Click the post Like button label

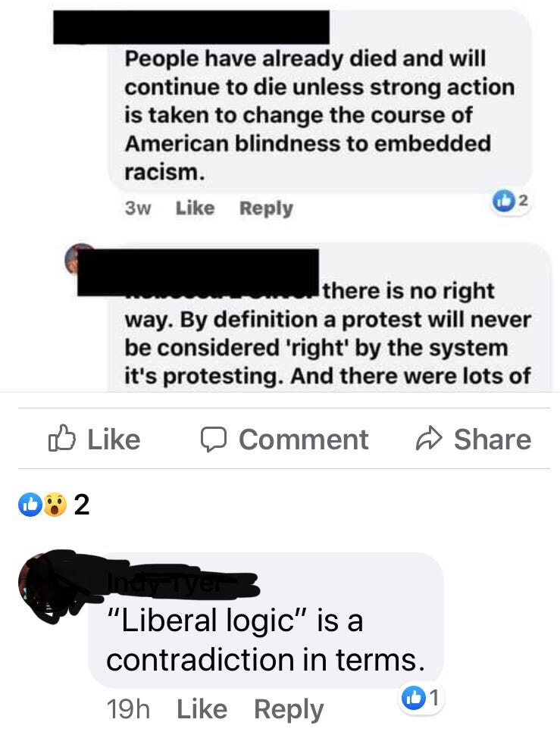pos(114,439)
